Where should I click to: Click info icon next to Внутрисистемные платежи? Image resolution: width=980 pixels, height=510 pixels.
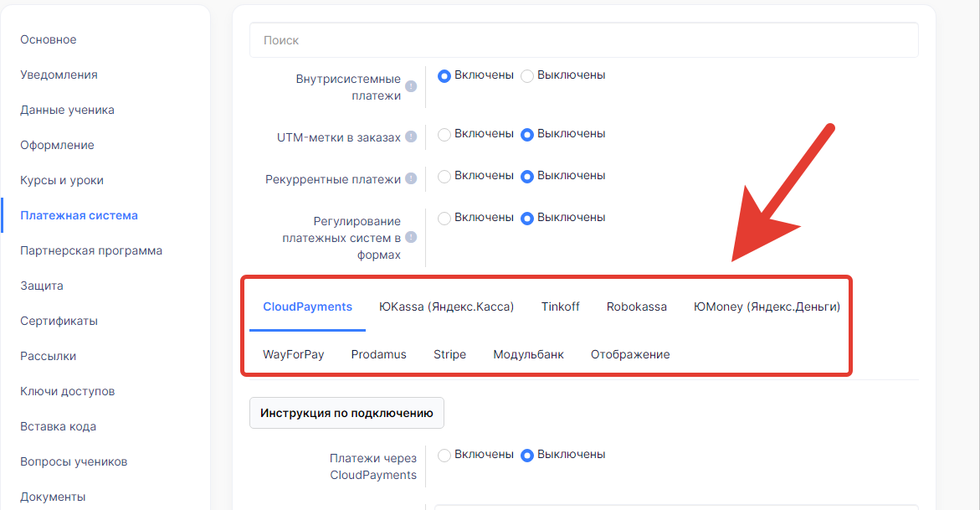[x=411, y=86]
